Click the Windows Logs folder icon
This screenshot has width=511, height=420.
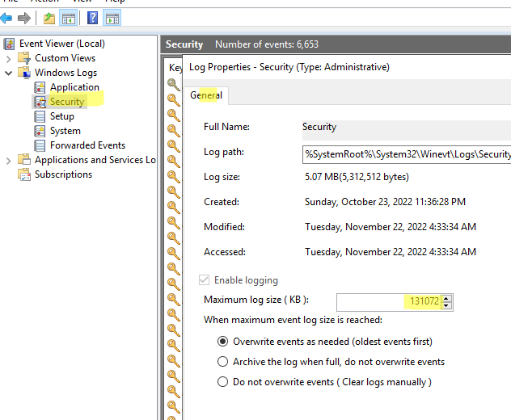pos(24,73)
